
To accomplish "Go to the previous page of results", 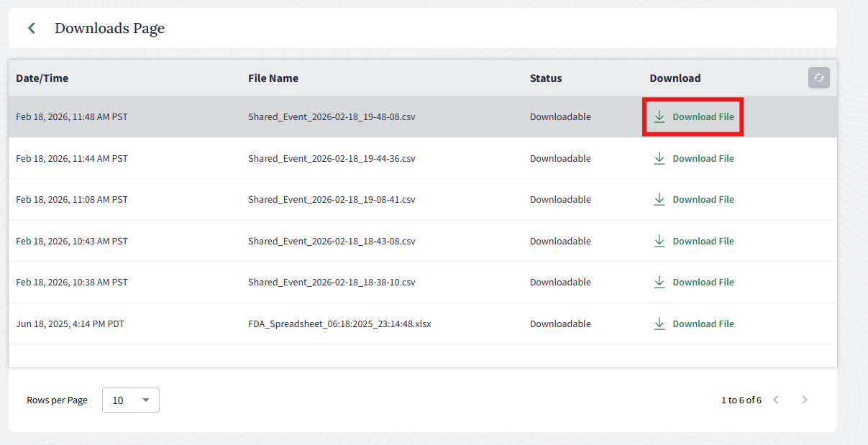I will click(x=776, y=400).
